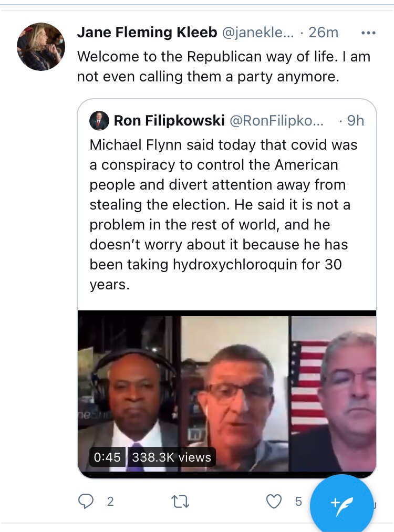The height and width of the screenshot is (532, 394).
Task: Like the tweet with the heart icon
Action: (x=274, y=502)
